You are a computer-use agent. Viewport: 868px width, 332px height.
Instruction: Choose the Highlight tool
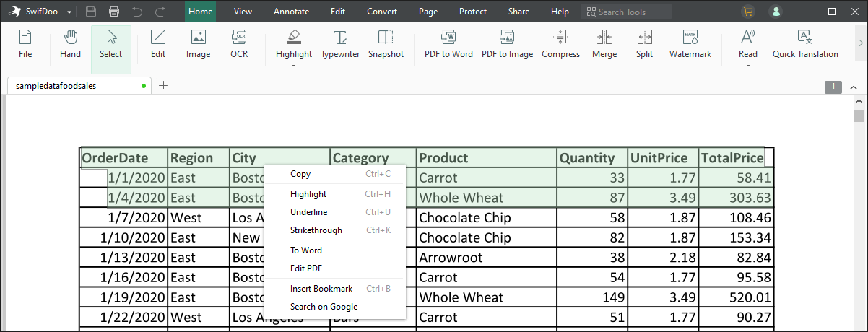(294, 45)
